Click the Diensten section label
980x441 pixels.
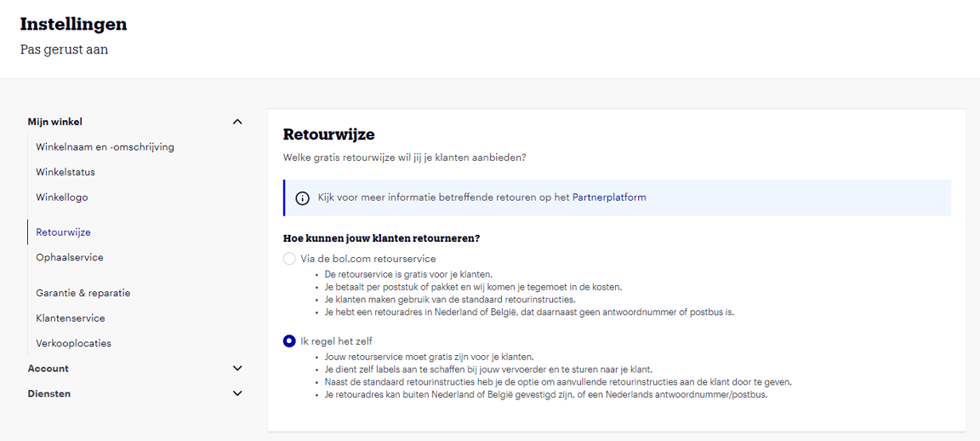tap(49, 393)
